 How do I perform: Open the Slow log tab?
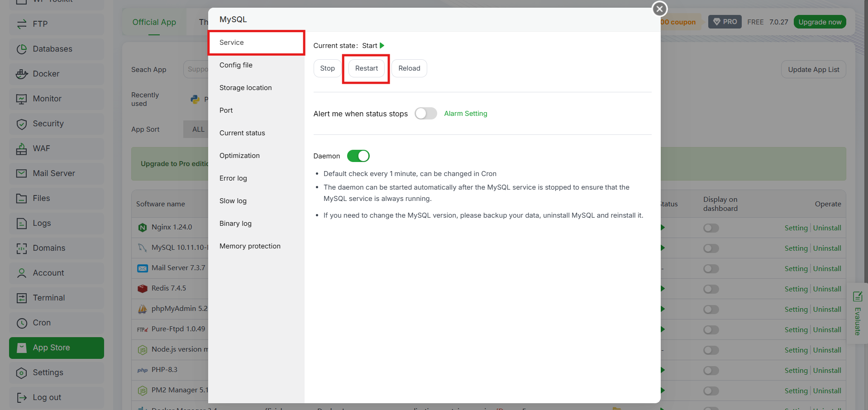(x=256, y=201)
